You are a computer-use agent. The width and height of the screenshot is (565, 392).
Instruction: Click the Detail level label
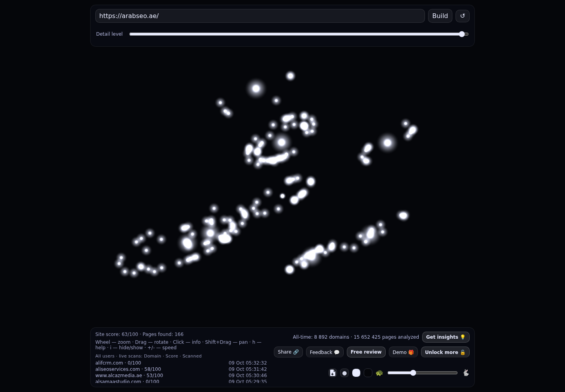[109, 34]
